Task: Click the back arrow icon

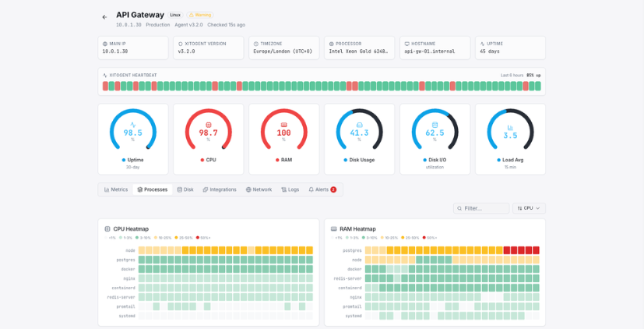Action: 104,17
